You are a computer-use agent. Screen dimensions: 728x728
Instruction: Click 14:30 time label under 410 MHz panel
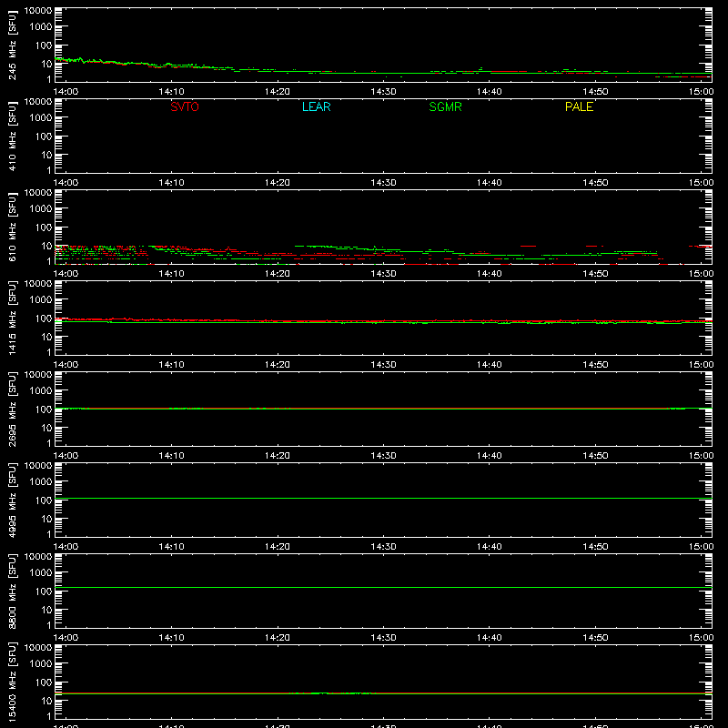(x=383, y=183)
